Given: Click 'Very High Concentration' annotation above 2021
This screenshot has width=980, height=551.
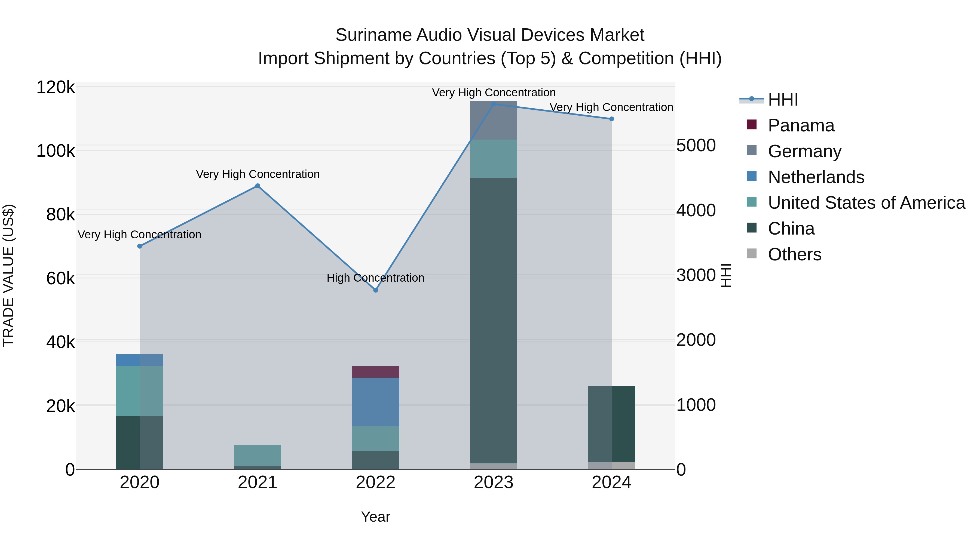Looking at the screenshot, I should tap(258, 174).
